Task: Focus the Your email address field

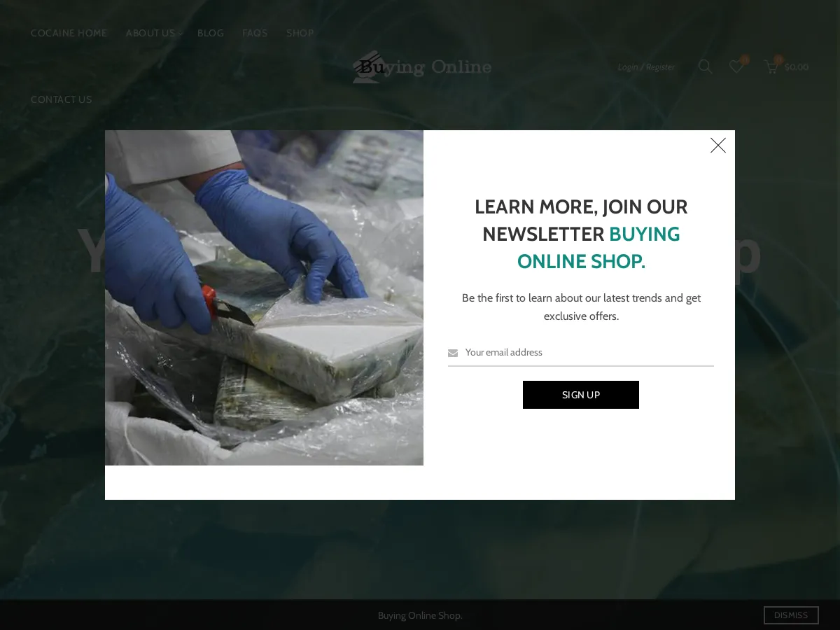Action: (581, 353)
